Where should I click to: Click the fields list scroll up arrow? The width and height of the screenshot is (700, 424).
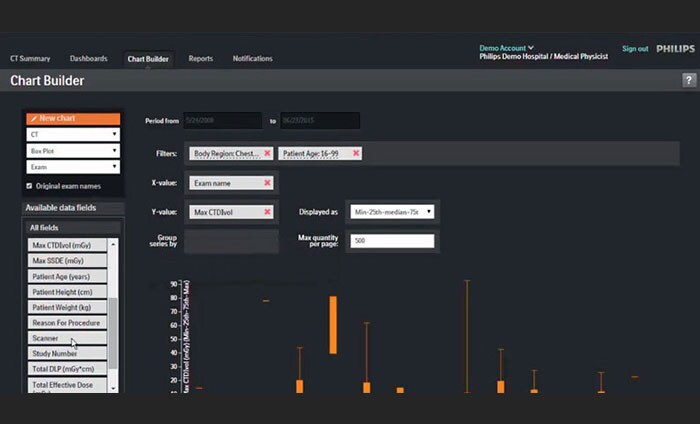point(113,244)
